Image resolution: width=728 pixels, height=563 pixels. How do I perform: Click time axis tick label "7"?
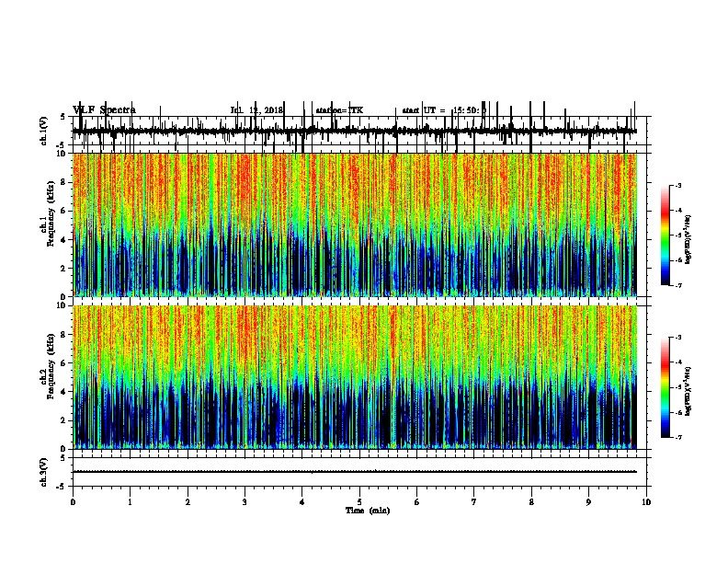(474, 501)
